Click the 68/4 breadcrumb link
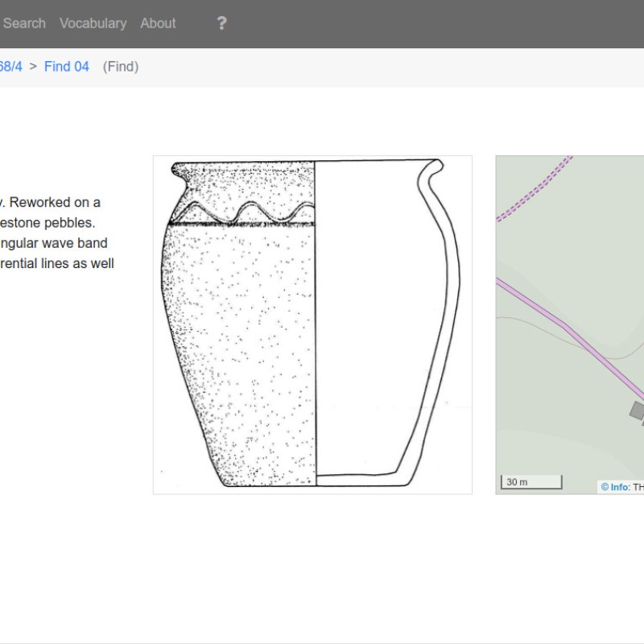 click(x=11, y=67)
